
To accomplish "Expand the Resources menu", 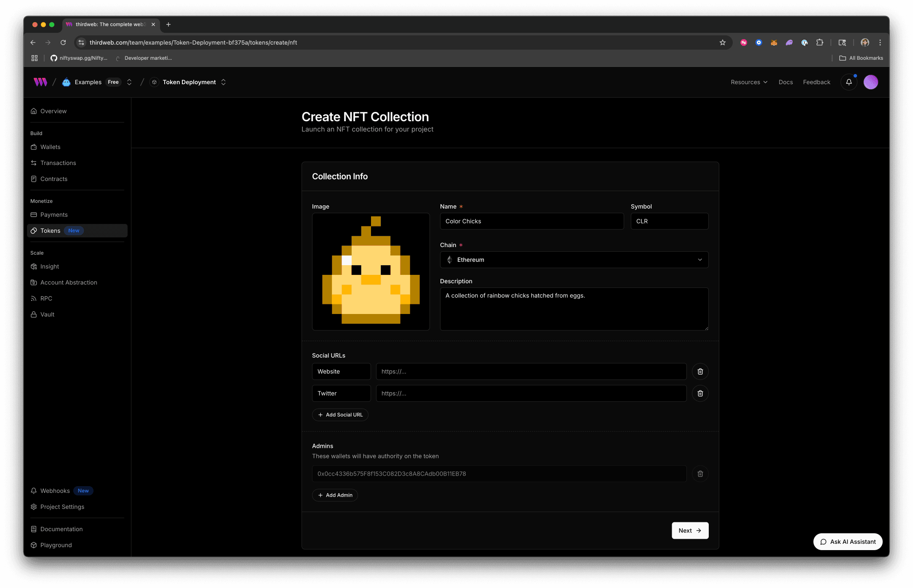I will [749, 82].
